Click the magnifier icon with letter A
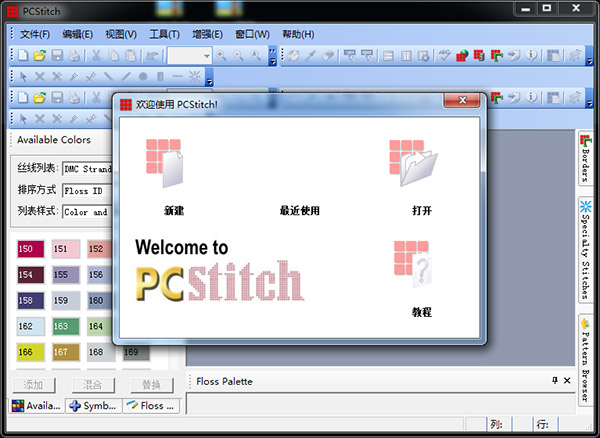The height and width of the screenshot is (438, 600). tap(256, 56)
